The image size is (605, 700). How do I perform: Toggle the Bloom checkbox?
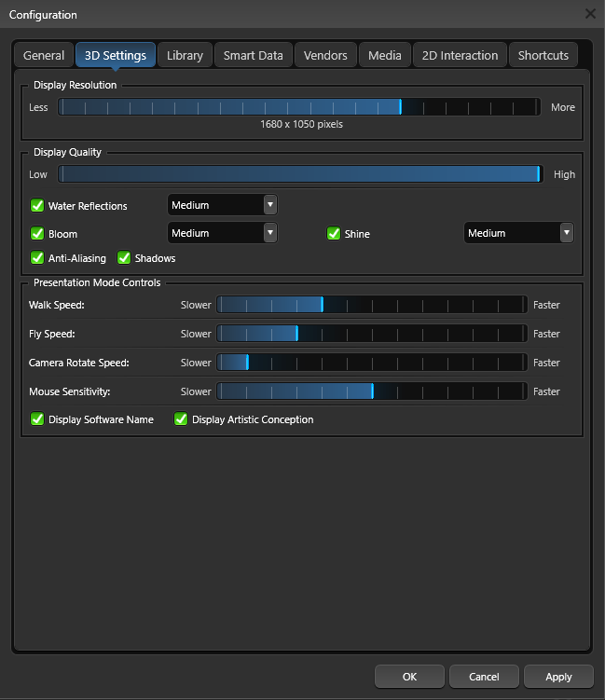(x=38, y=234)
